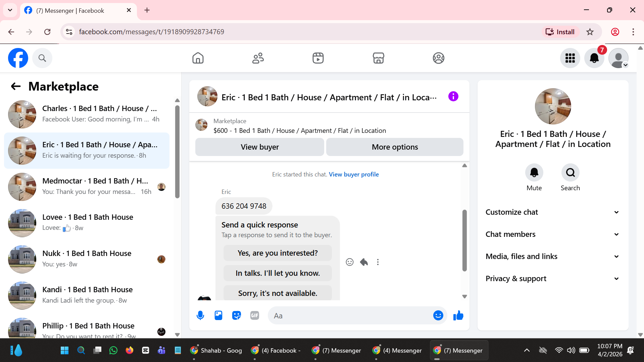
Task: Click the More options button
Action: [x=395, y=147]
